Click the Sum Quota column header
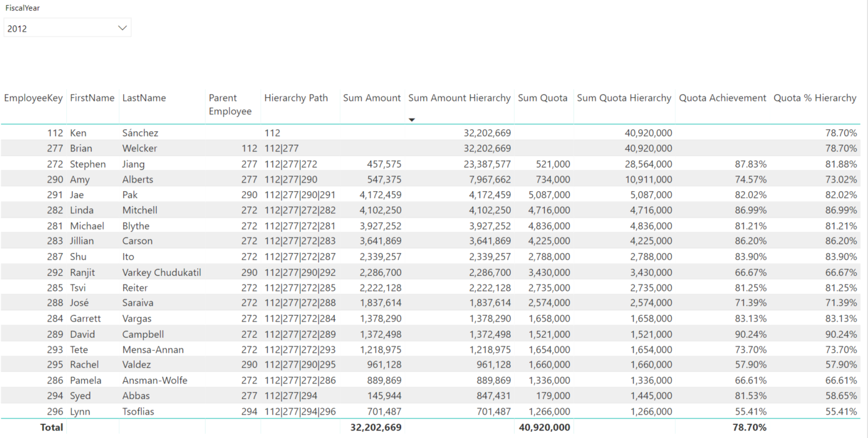This screenshot has height=438, width=868. pos(542,98)
